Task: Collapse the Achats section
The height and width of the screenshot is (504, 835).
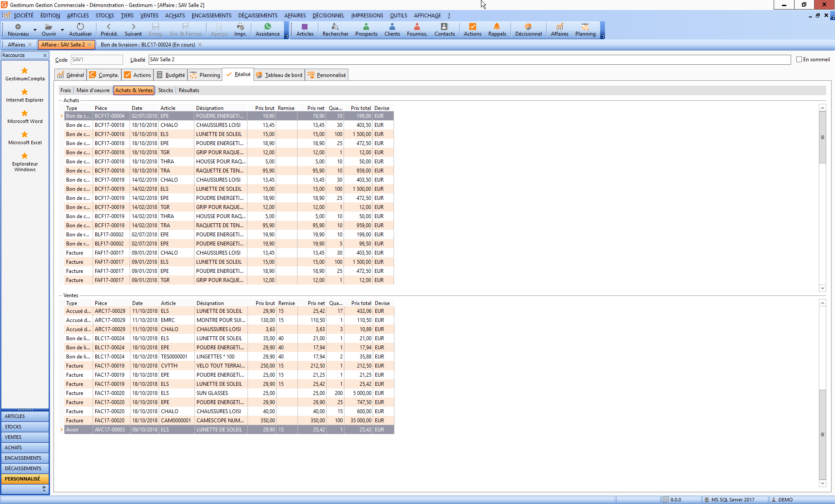Action: coord(60,100)
